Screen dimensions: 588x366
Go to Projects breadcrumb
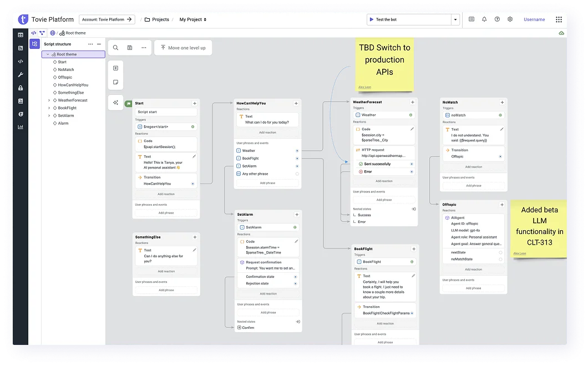157,19
